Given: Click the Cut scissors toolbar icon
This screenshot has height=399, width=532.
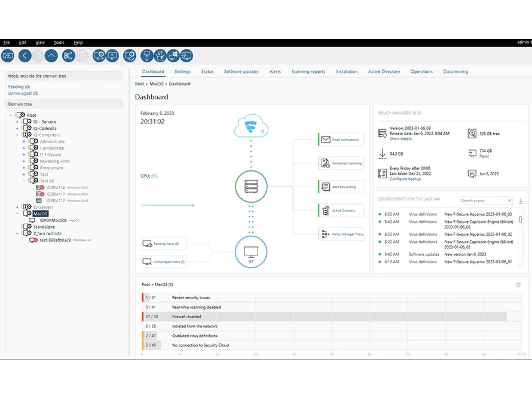Looking at the screenshot, I should [68, 56].
